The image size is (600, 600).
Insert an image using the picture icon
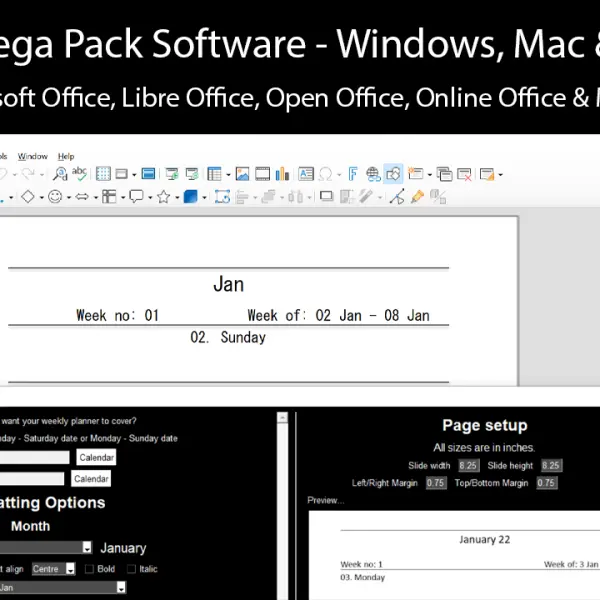[x=242, y=174]
